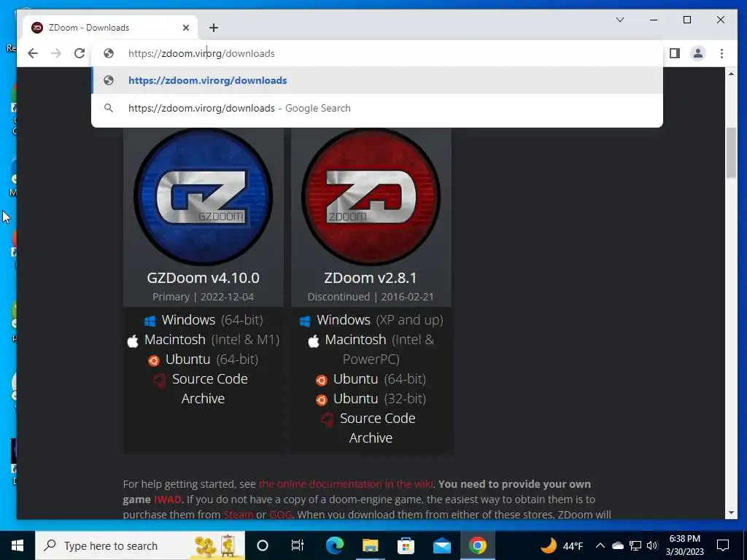Open the Chrome profile avatar

click(698, 53)
